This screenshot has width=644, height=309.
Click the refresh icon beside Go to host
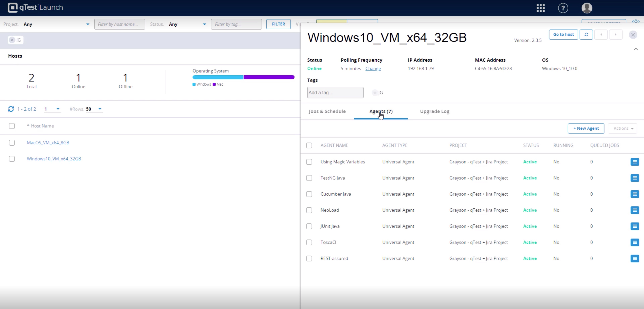click(586, 35)
